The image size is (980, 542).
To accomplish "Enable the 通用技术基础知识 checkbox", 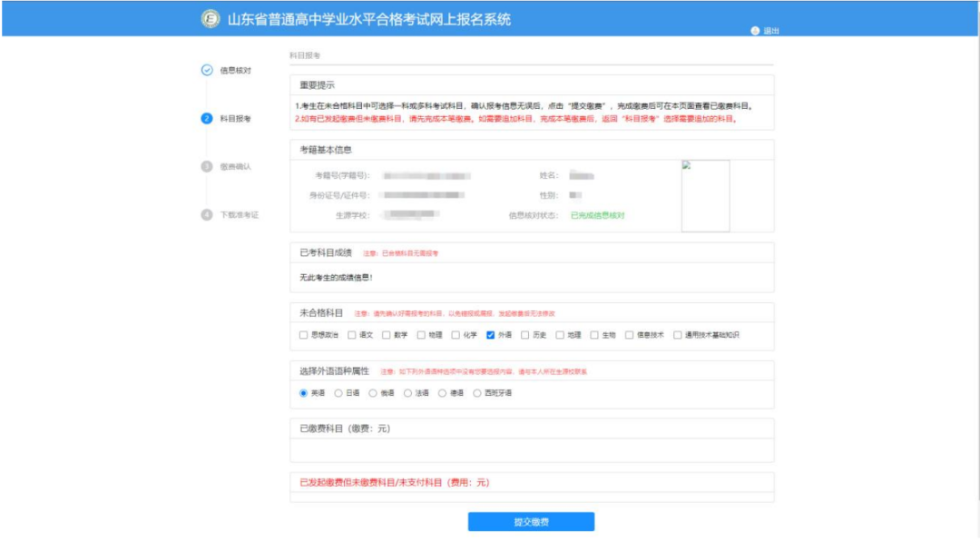I will [x=678, y=335].
